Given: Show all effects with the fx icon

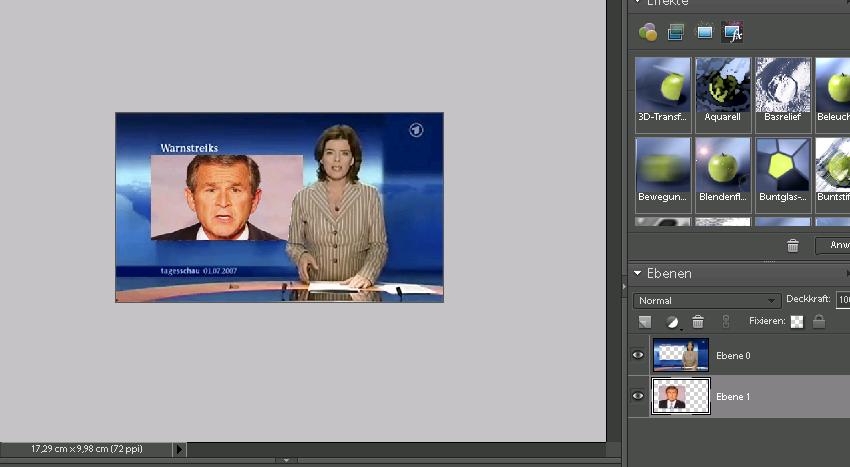Looking at the screenshot, I should click(733, 33).
